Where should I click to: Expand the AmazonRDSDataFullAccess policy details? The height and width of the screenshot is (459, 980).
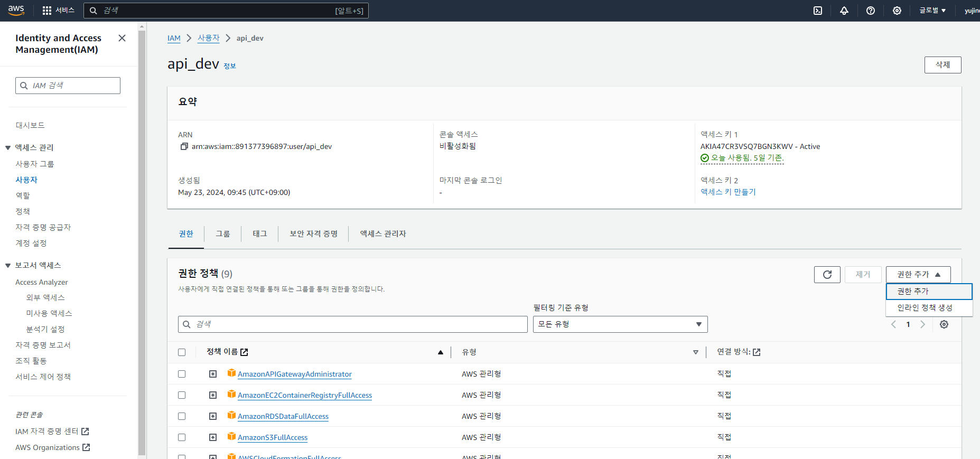pyautogui.click(x=213, y=416)
